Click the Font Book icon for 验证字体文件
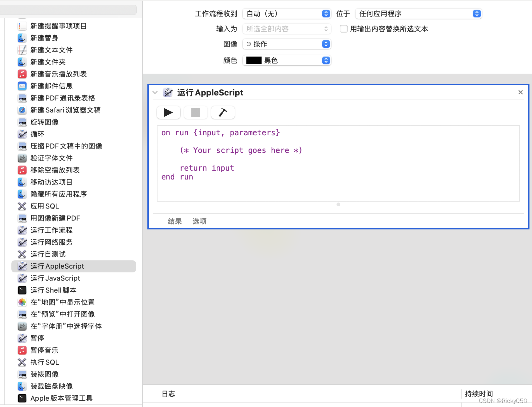The height and width of the screenshot is (407, 532). pyautogui.click(x=22, y=158)
